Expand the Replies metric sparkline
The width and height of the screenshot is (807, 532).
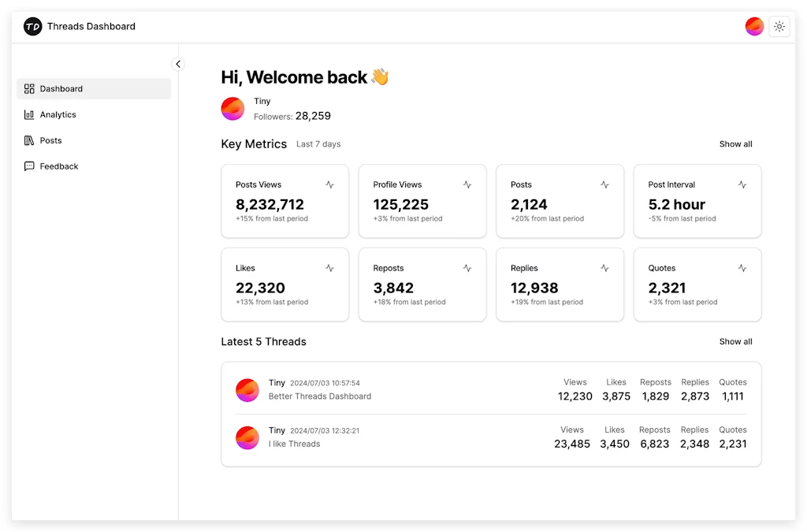(604, 267)
